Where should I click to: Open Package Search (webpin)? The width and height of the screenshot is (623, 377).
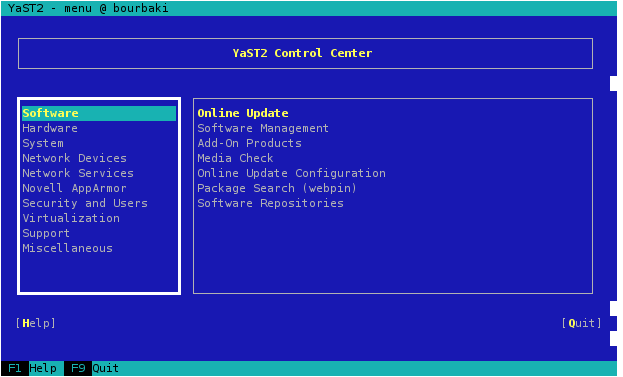pos(277,188)
